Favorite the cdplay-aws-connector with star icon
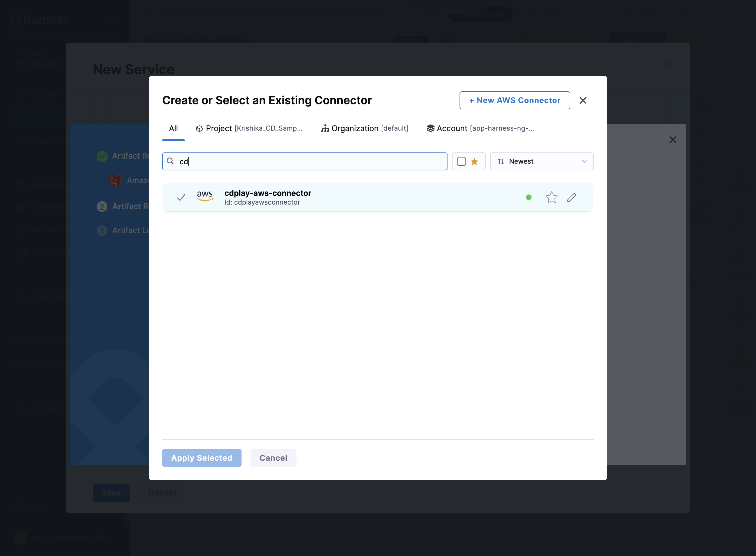The image size is (756, 556). pyautogui.click(x=551, y=197)
